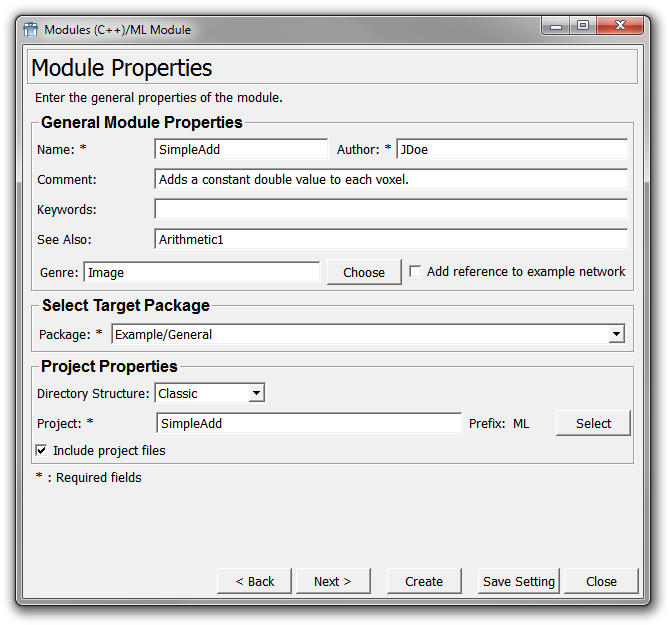Click the Select project button
Image resolution: width=669 pixels, height=625 pixels.
[593, 423]
